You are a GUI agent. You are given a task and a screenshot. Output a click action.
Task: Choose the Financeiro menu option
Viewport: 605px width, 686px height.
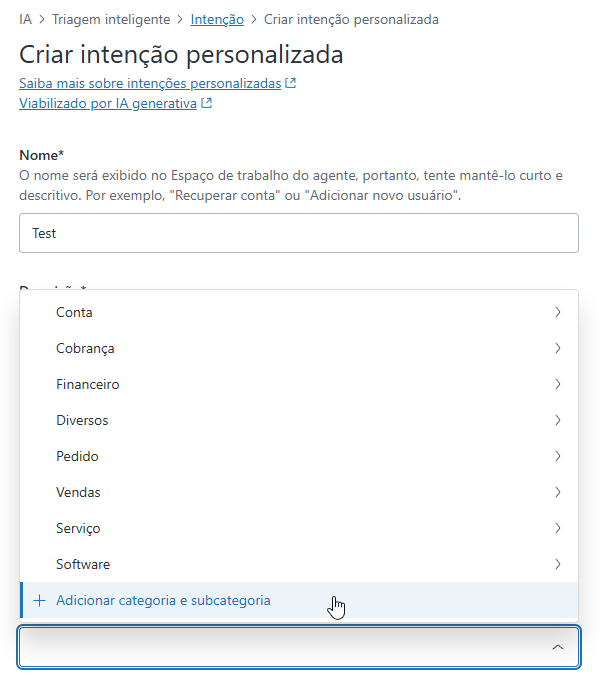click(299, 384)
